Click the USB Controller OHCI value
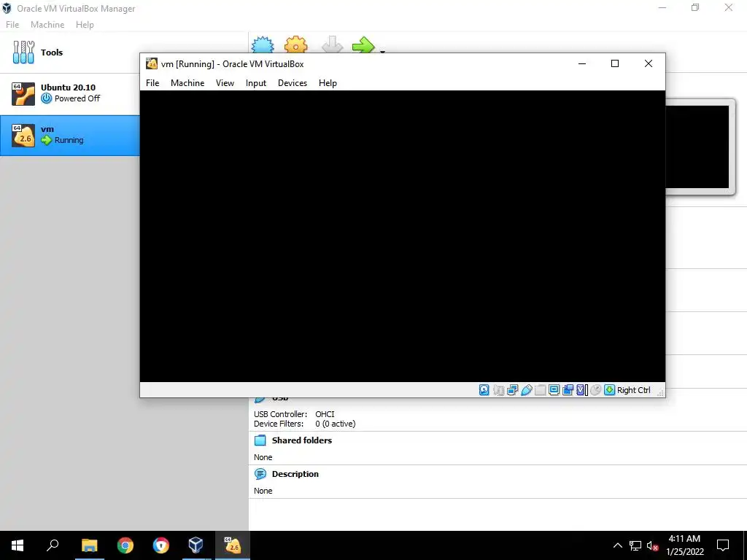The image size is (747, 560). (325, 414)
